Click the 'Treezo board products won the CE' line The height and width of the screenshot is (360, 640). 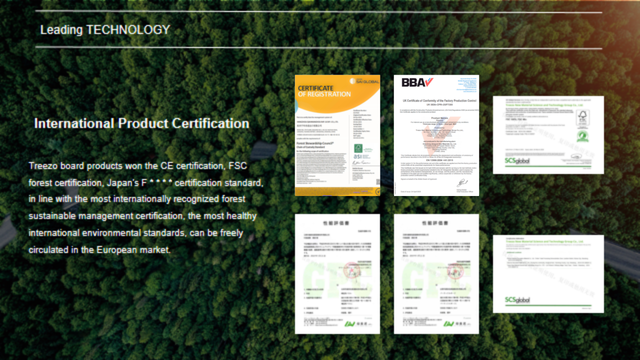coord(138,166)
